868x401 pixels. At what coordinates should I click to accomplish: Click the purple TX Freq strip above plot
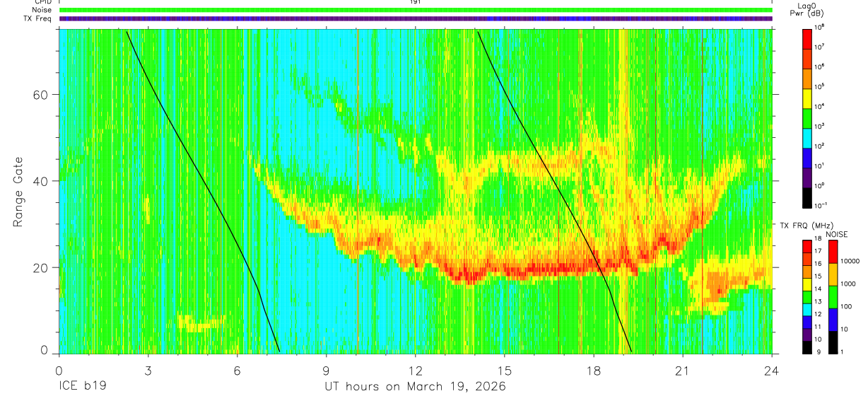(416, 18)
